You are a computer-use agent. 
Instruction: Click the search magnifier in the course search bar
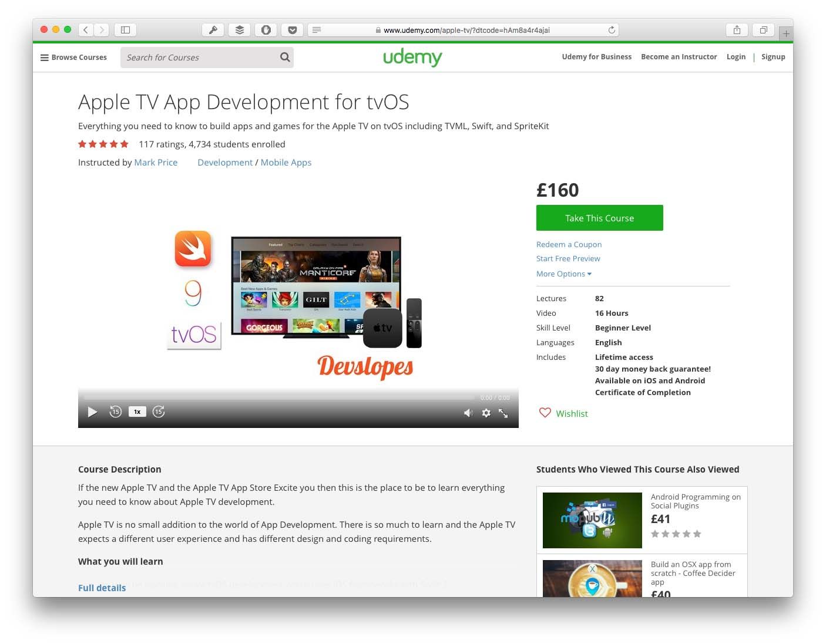point(284,57)
